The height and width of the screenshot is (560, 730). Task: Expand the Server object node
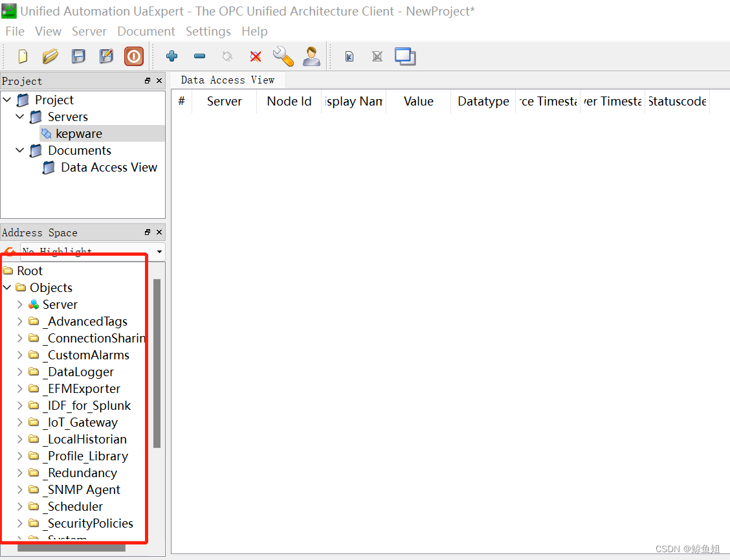[x=20, y=304]
